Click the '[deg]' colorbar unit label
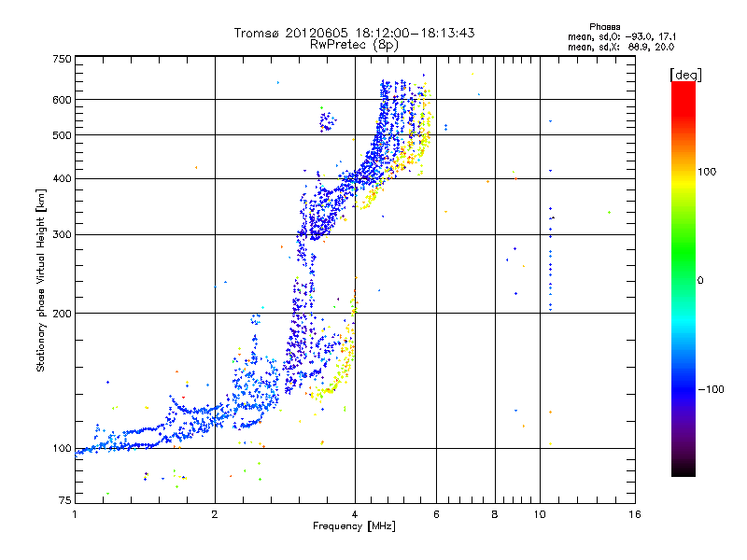The image size is (747, 560). pos(685,75)
